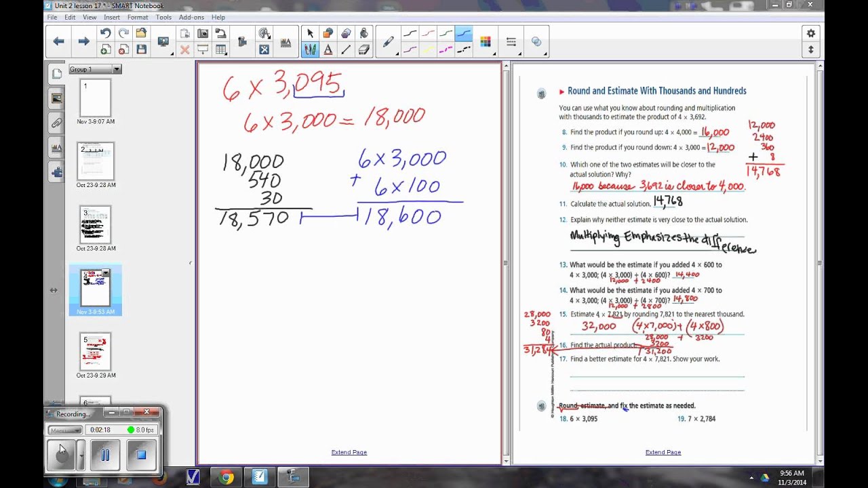Add a new page with green plus

coord(106,49)
